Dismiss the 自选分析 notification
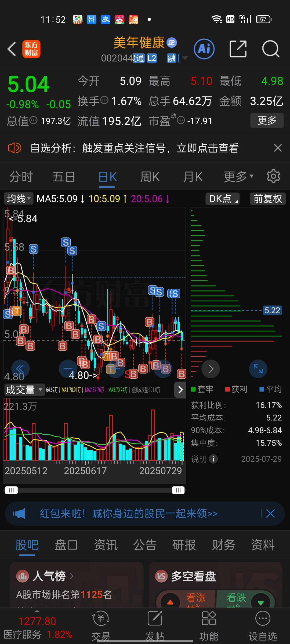290x644 pixels. [278, 148]
